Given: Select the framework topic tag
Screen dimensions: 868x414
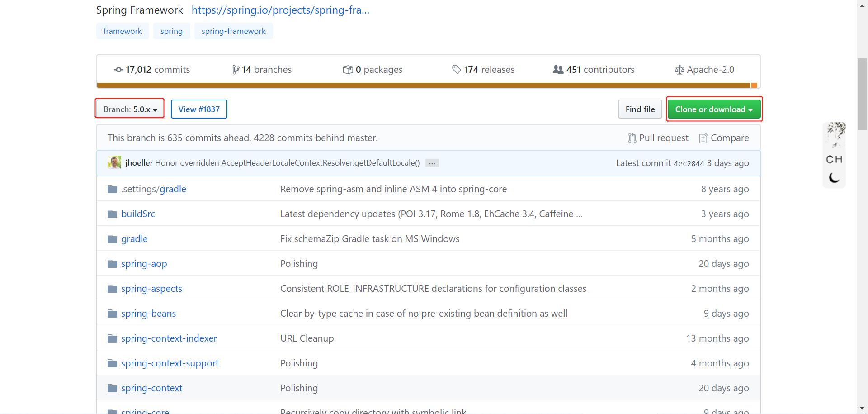Looking at the screenshot, I should (123, 31).
